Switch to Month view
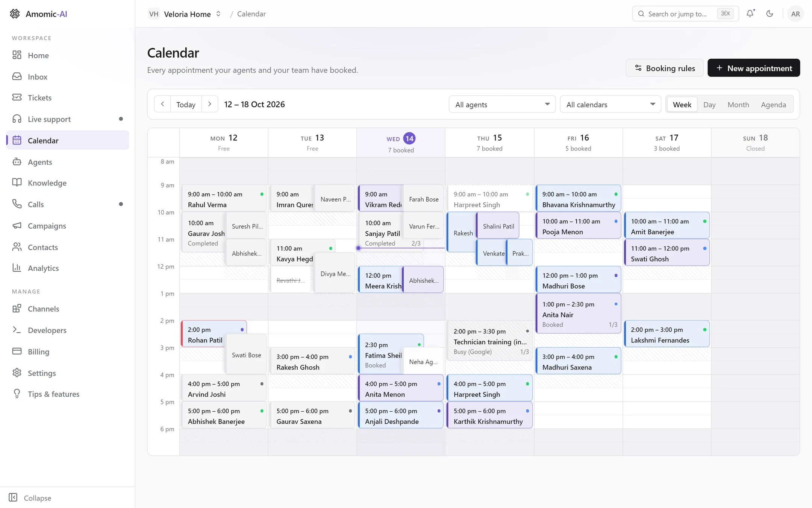The width and height of the screenshot is (812, 508). pyautogui.click(x=738, y=104)
